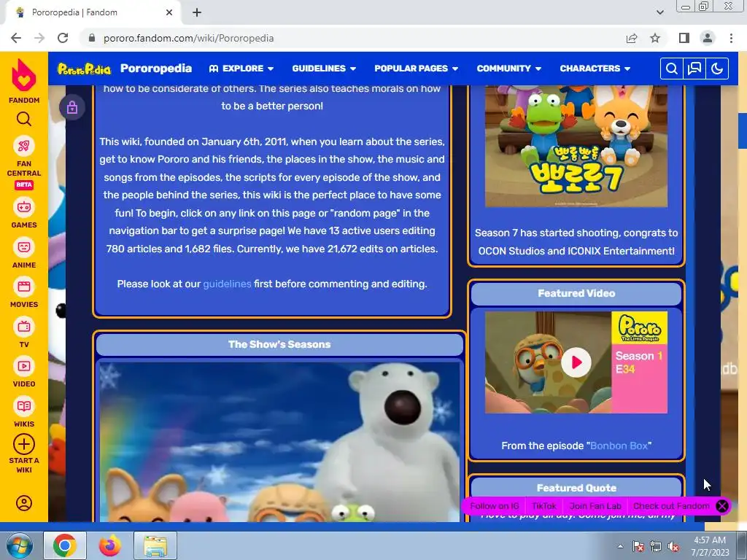Open the Bonbon Box episode link
747x560 pixels.
point(619,446)
